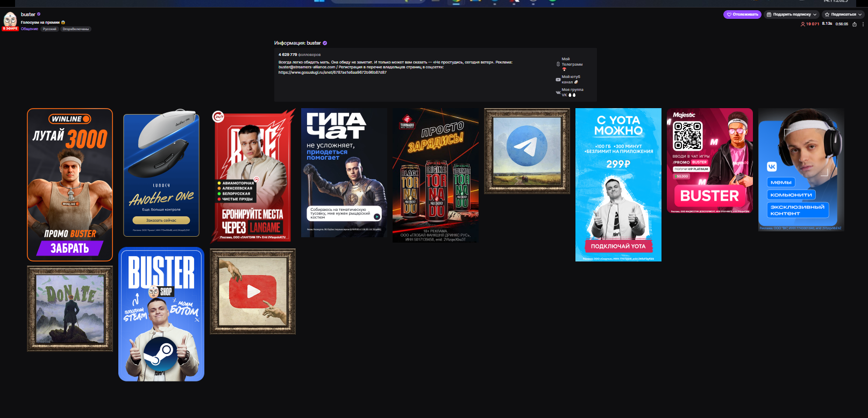Click ЗАБРАТЬ on the Winline banner
This screenshot has height=418, width=868.
pos(70,248)
